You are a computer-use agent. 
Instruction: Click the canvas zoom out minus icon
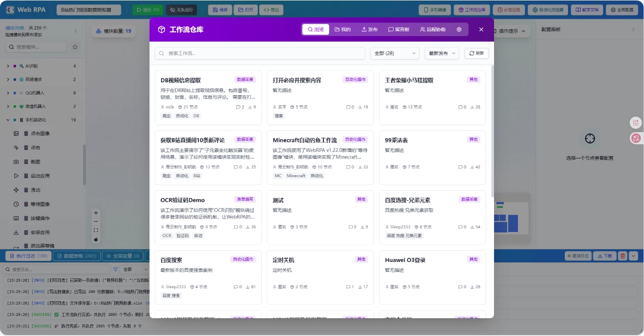click(x=96, y=221)
